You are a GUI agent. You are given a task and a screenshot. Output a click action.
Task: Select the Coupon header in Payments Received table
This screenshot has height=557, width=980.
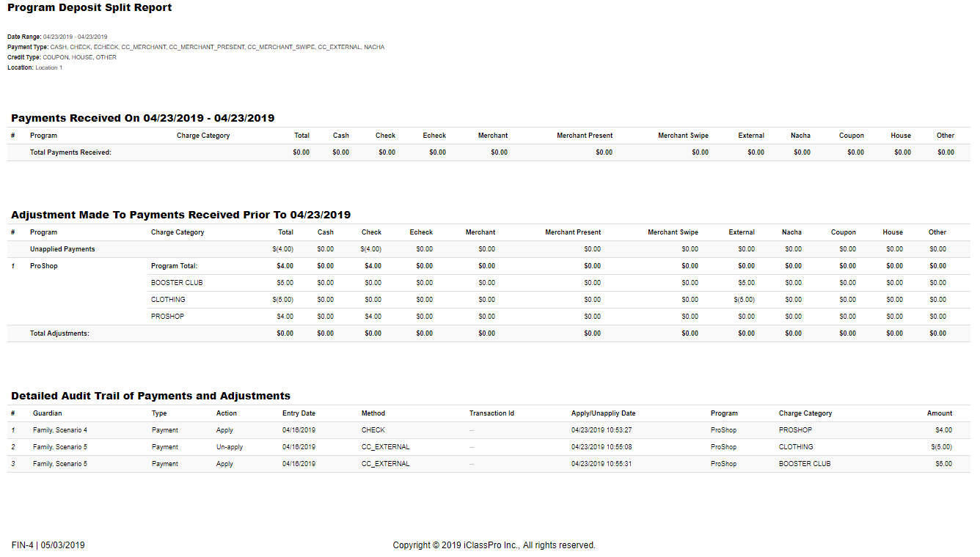click(x=852, y=136)
